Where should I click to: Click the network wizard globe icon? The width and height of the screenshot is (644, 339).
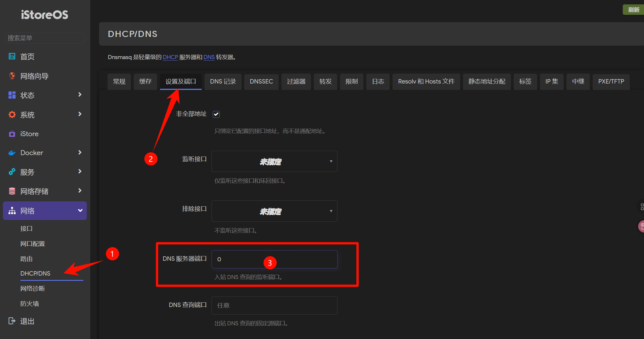click(x=12, y=76)
